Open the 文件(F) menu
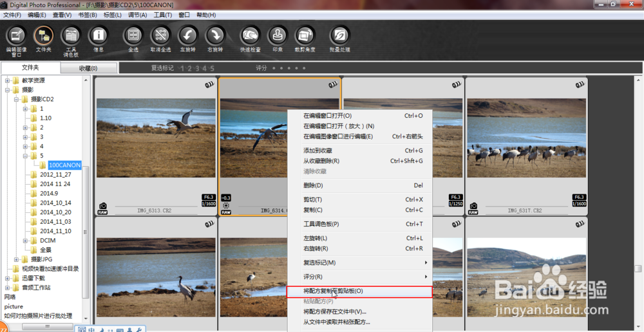644x332 pixels. tap(12, 15)
